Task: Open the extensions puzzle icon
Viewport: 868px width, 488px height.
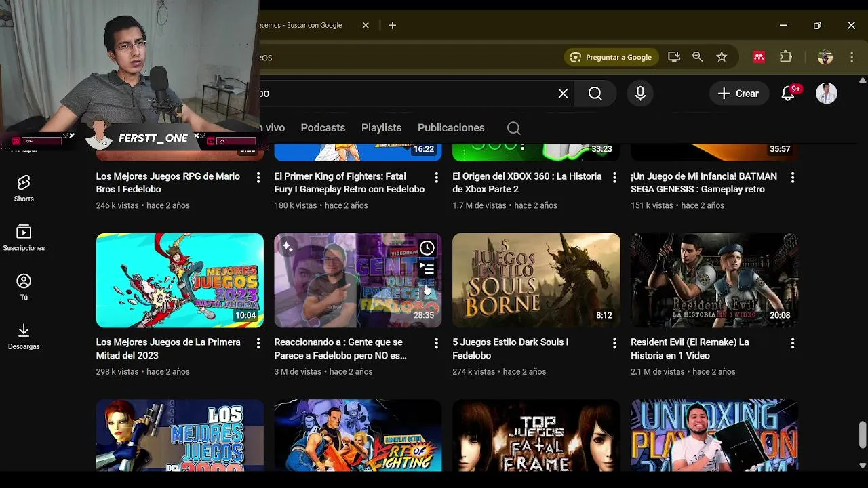Action: 786,57
